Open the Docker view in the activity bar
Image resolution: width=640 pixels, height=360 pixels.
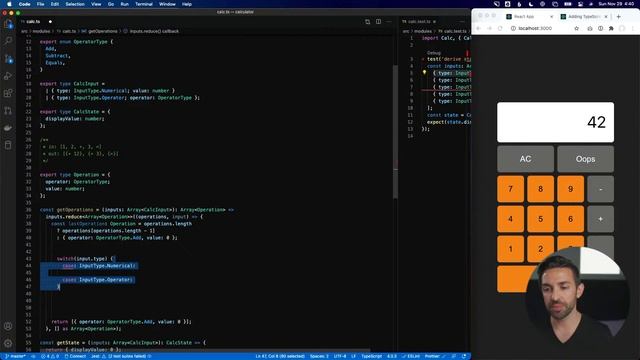[x=8, y=128]
